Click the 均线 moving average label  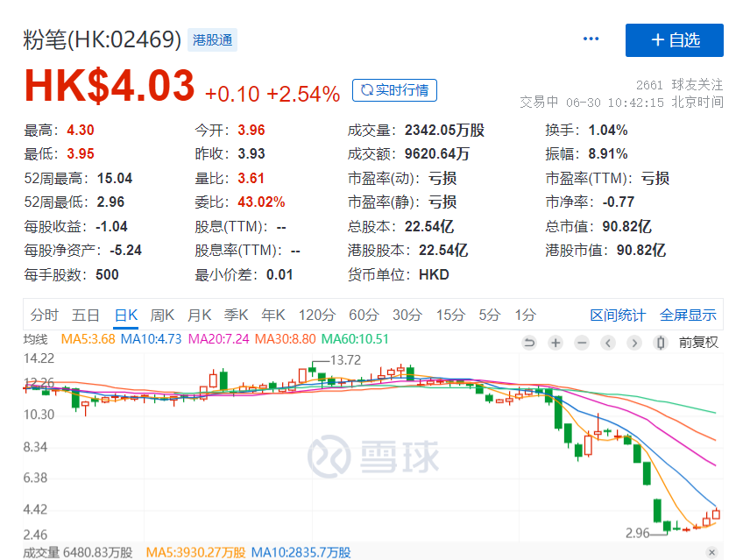(x=36, y=339)
